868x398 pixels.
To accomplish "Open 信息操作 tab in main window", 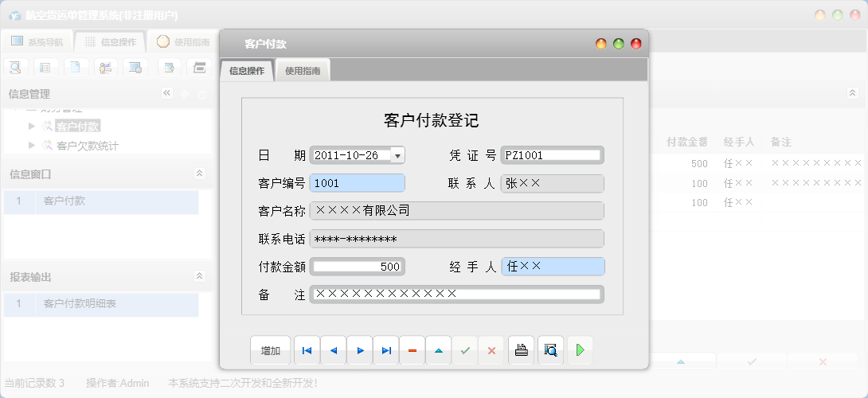I will pos(110,41).
